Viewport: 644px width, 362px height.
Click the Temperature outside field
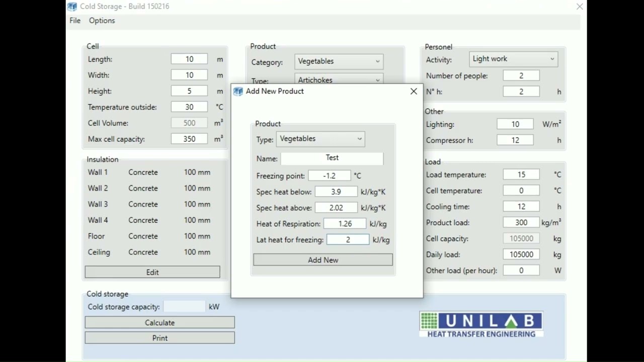(x=189, y=107)
